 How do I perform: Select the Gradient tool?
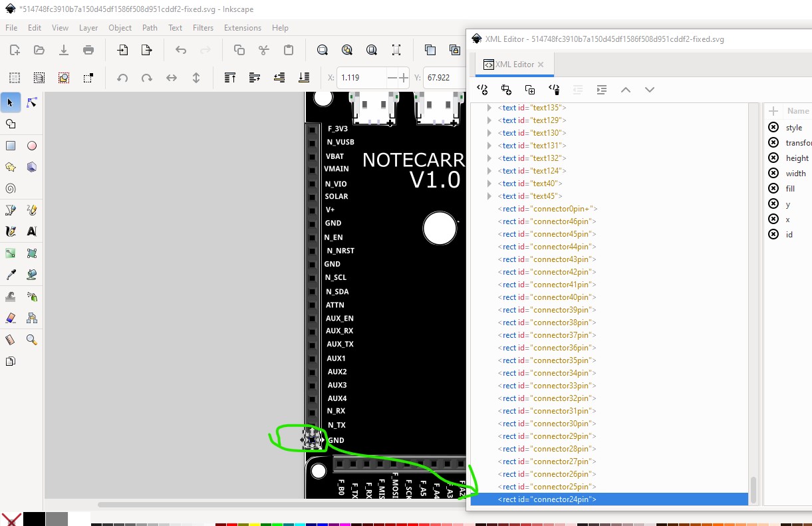point(10,253)
